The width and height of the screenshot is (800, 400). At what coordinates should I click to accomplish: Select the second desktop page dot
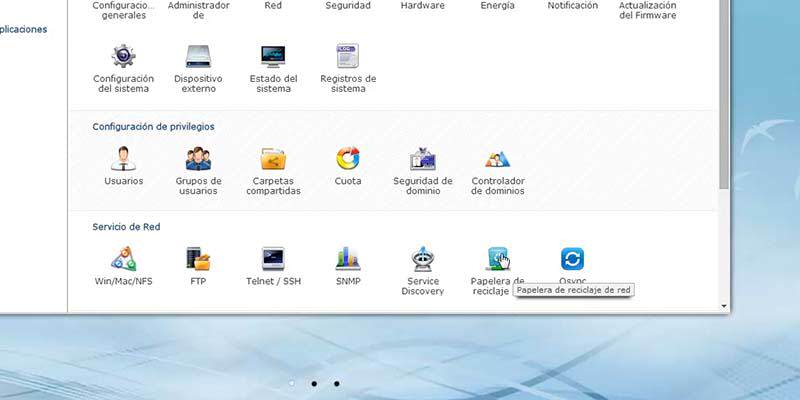(x=314, y=383)
